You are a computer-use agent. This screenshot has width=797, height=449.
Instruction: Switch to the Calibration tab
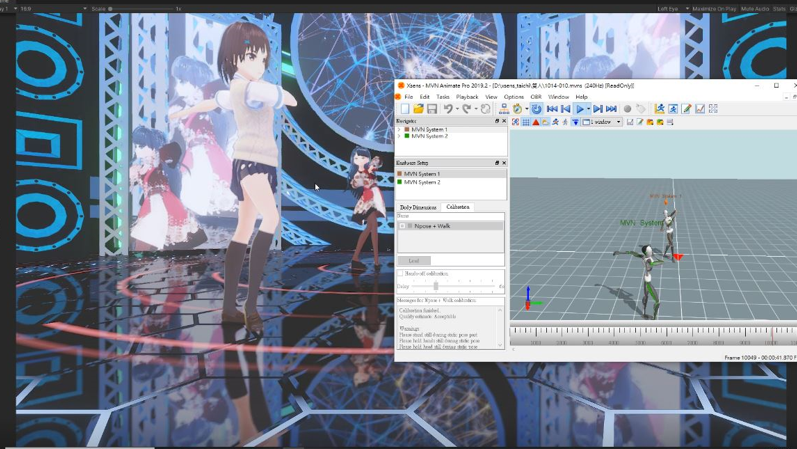pyautogui.click(x=457, y=207)
